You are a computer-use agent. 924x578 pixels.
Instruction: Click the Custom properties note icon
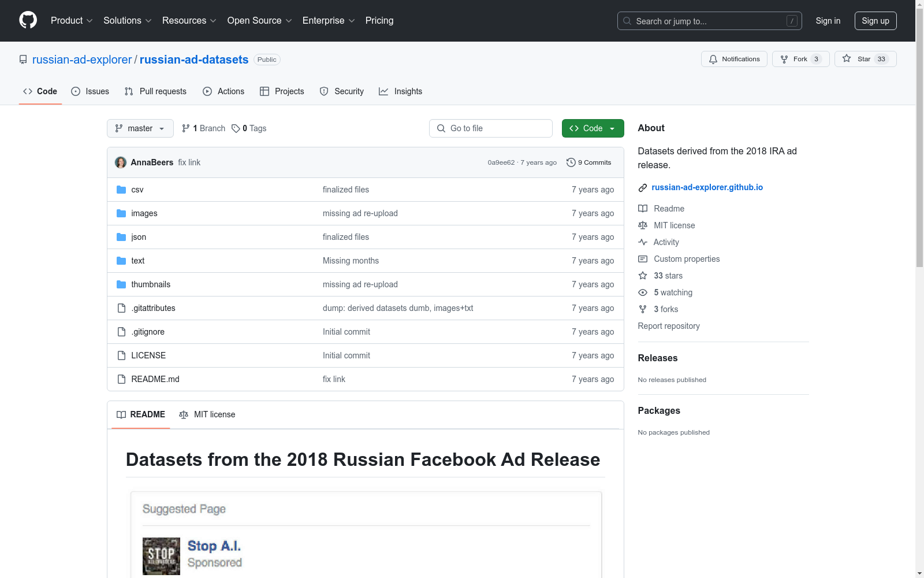point(643,259)
